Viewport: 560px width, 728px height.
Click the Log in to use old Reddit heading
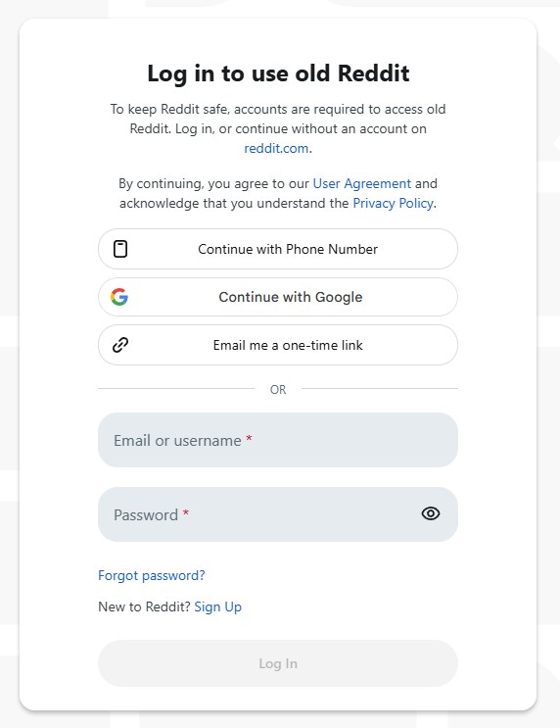click(278, 73)
